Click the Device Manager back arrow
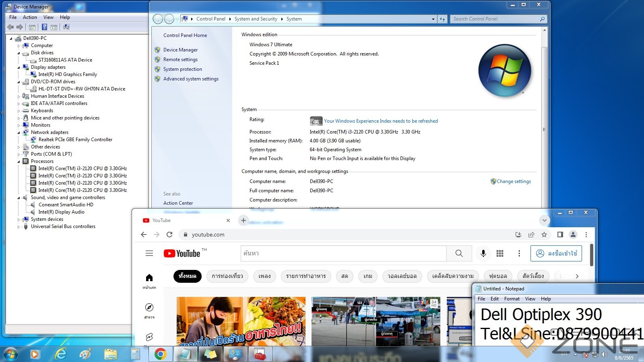Screen dimensions: 644x362 coord(10,27)
